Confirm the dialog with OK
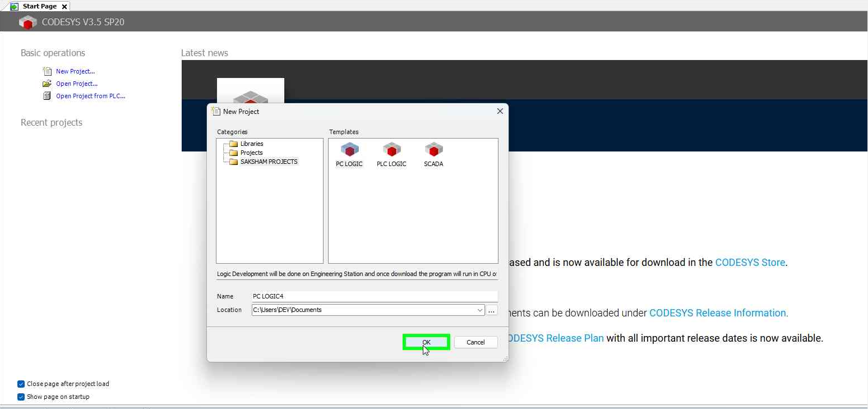868x409 pixels. click(426, 342)
